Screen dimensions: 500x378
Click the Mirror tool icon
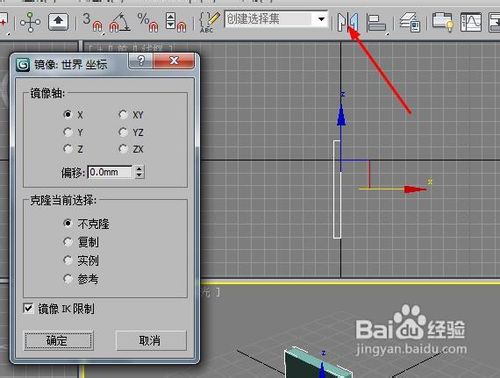[347, 22]
